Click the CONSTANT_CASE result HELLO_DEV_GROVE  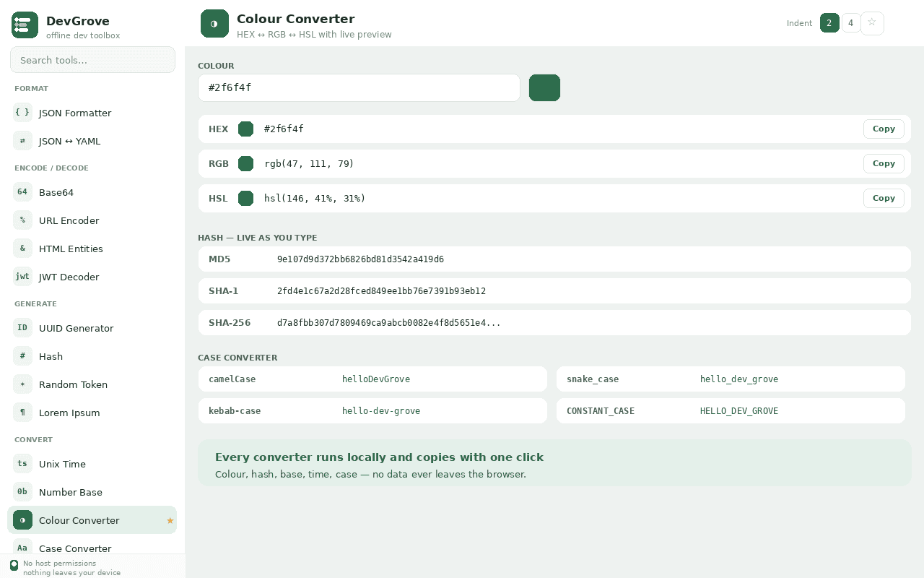coord(739,411)
